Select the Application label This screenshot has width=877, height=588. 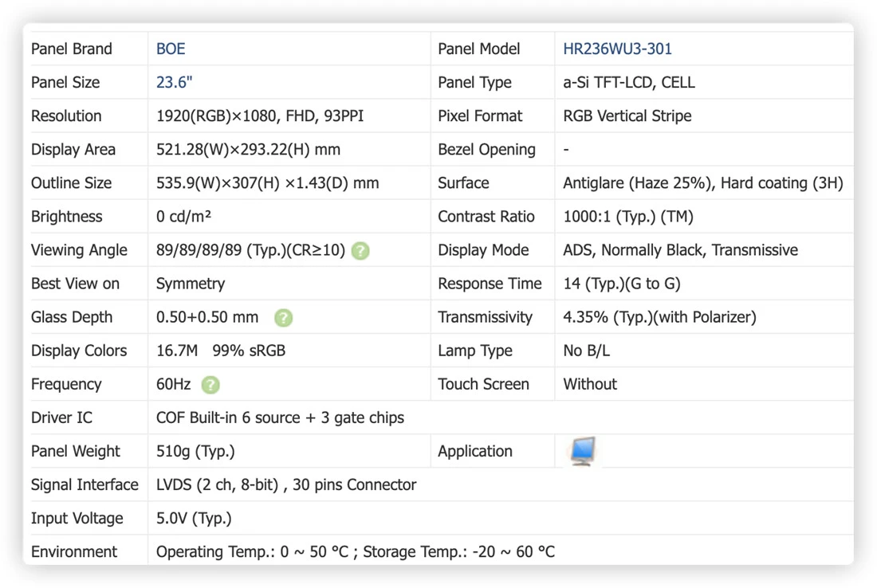[475, 451]
